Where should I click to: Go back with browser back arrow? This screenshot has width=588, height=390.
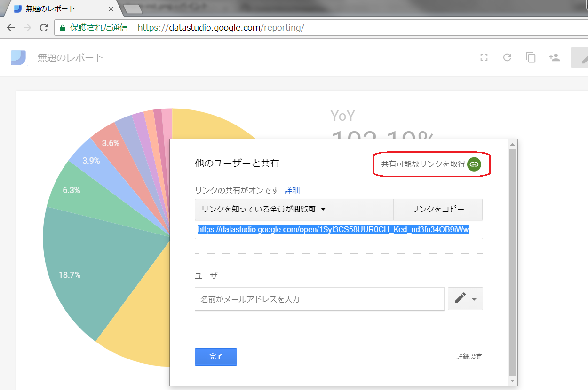[x=11, y=28]
